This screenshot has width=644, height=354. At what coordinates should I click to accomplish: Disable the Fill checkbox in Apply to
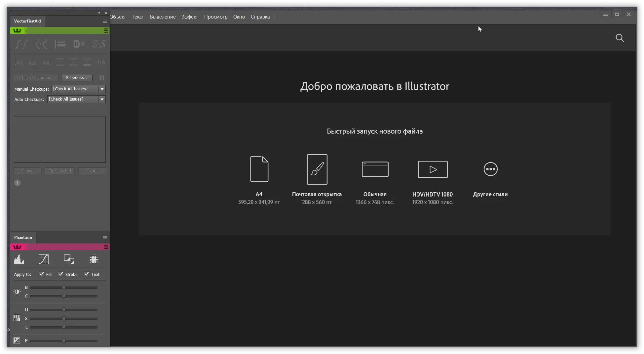pos(42,274)
